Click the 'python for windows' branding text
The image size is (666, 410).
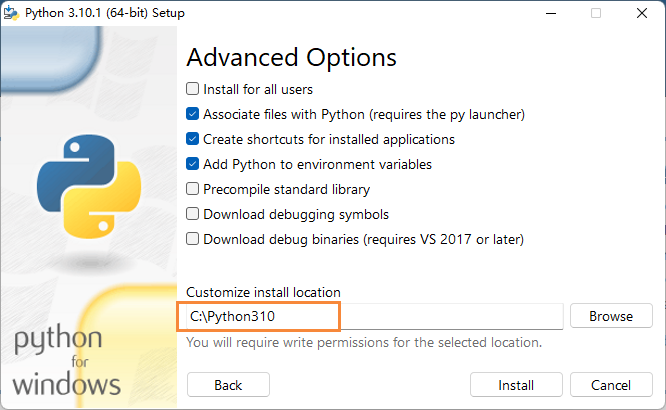66,360
